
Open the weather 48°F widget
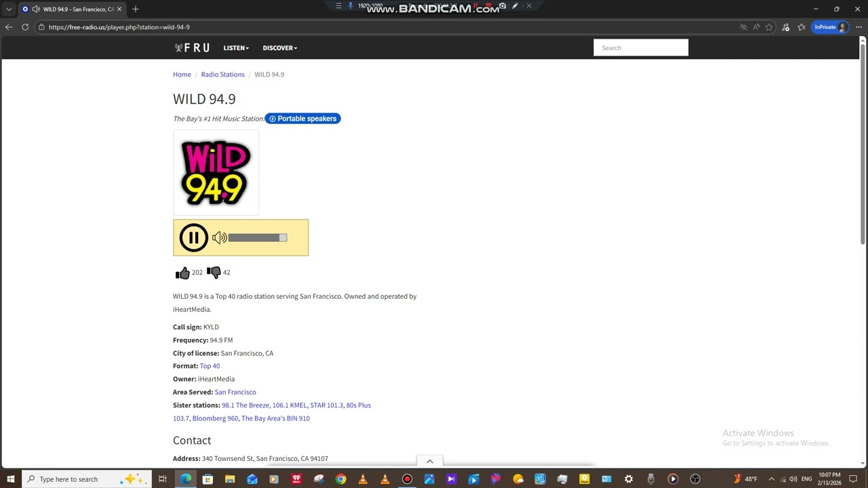coord(745,479)
